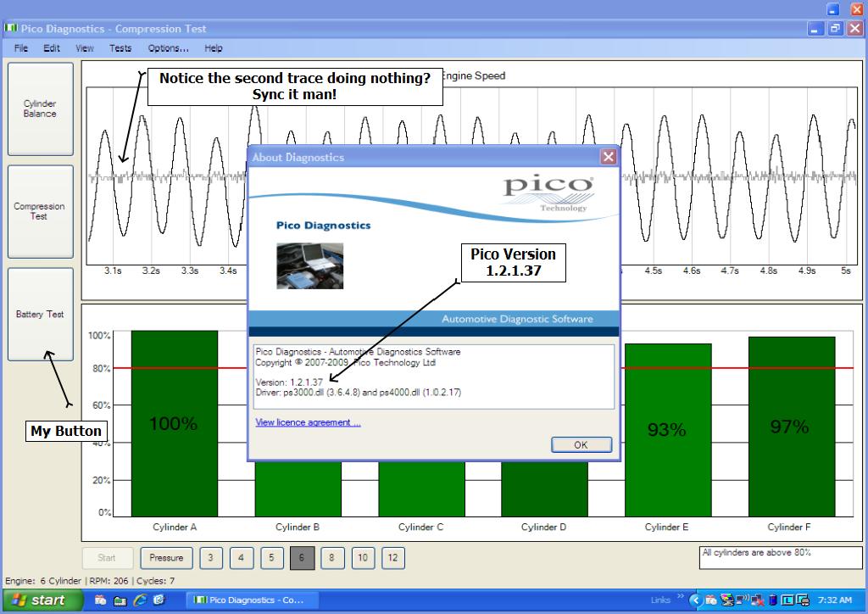The image size is (868, 614).
Task: Click the 'All cylinders are above 80%' text box
Action: point(781,557)
